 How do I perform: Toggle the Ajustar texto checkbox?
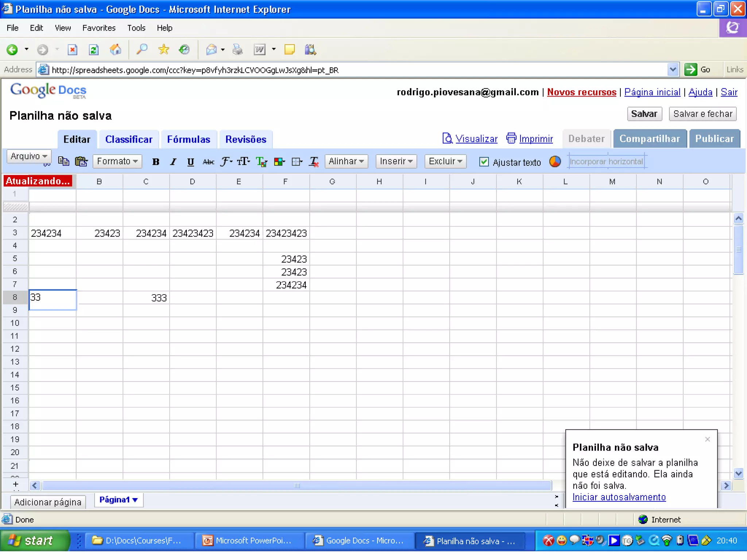coord(484,162)
